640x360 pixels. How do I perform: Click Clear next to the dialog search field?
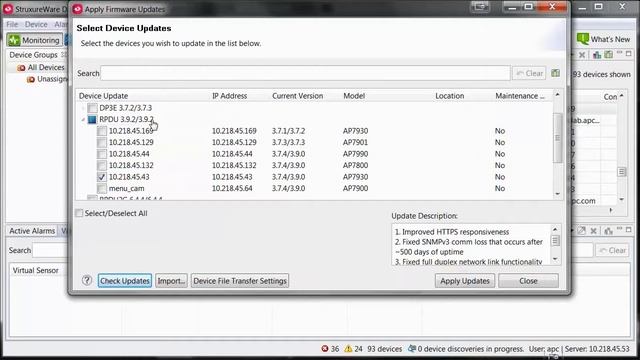click(x=529, y=73)
